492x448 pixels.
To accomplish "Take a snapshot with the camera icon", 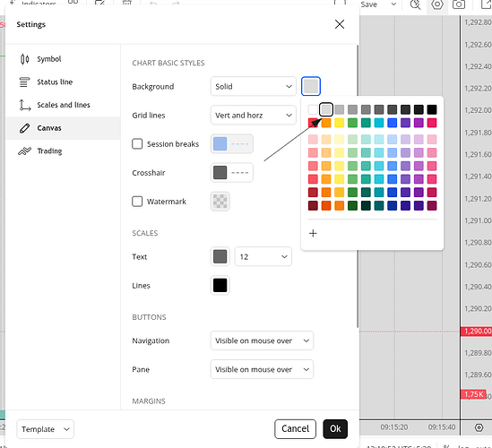I will click(x=459, y=4).
